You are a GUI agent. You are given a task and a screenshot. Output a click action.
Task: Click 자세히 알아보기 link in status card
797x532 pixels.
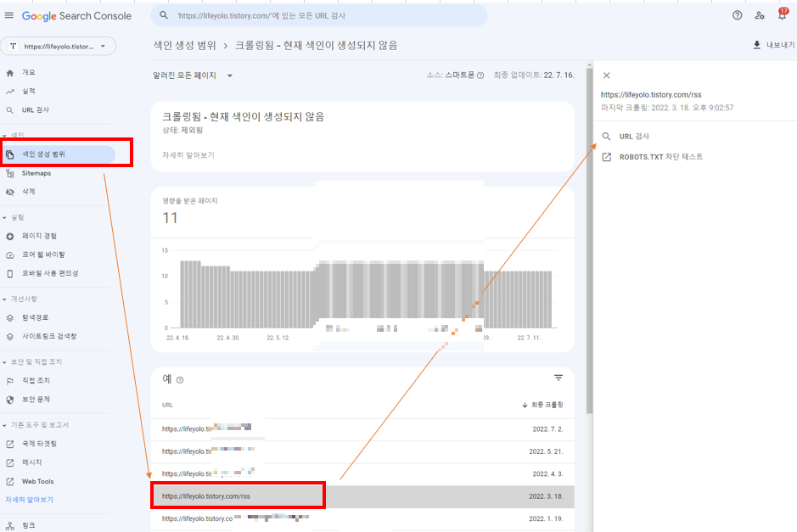click(x=188, y=155)
